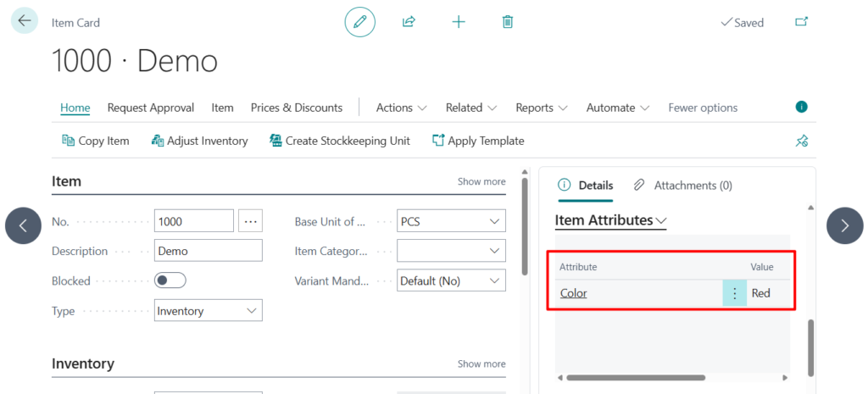The image size is (868, 394).
Task: Click the plus icon to create new item
Action: (x=459, y=22)
